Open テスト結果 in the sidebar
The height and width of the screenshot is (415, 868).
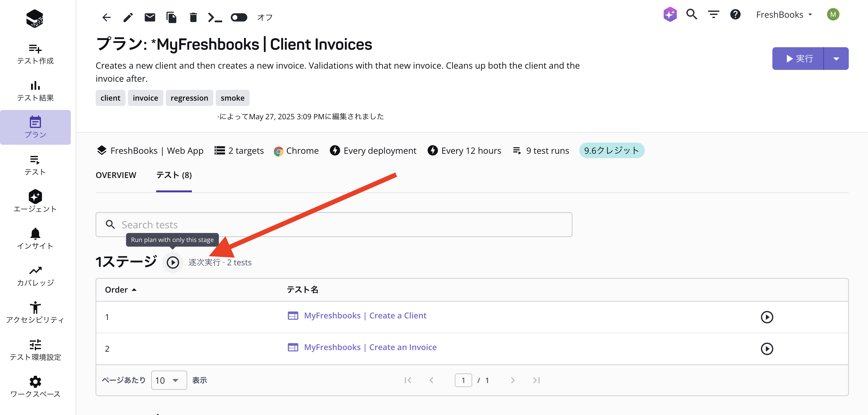point(35,91)
